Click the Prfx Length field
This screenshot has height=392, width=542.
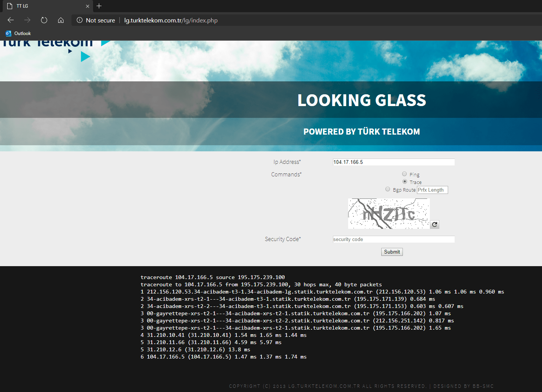[433, 190]
